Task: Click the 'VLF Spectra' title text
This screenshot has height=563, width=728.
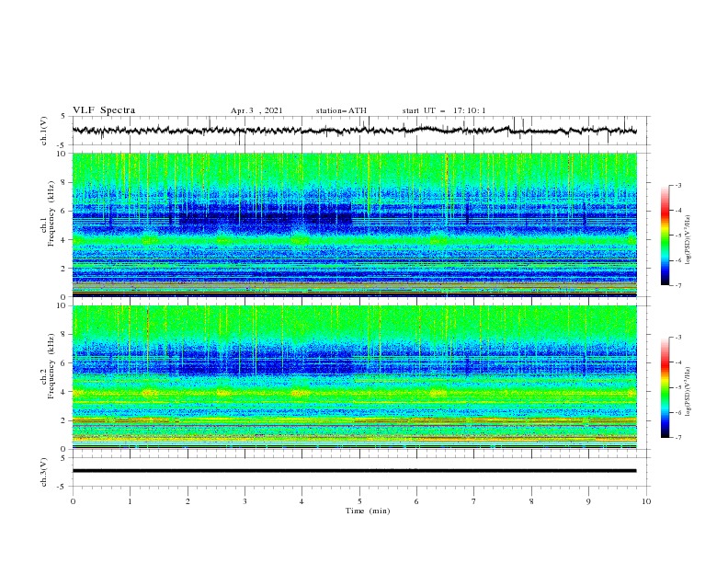Action: (x=104, y=110)
